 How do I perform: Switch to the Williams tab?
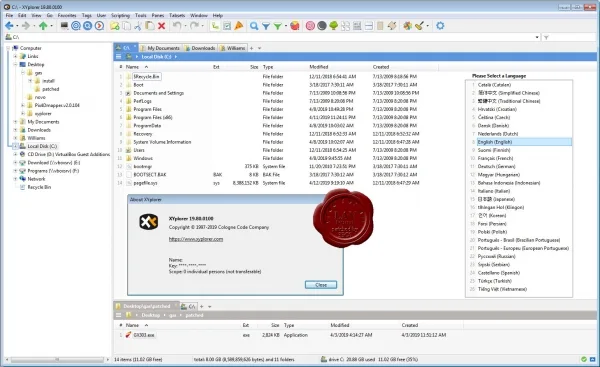[x=233, y=48]
